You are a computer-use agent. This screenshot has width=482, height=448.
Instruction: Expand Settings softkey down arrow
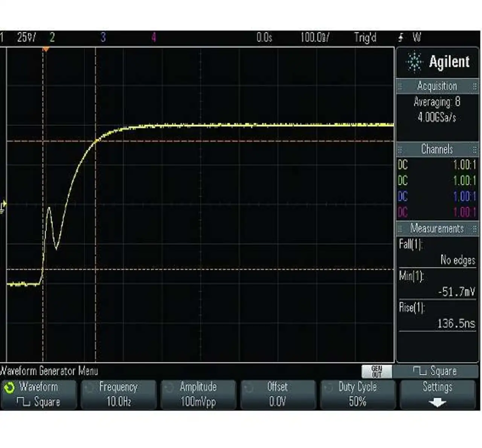pyautogui.click(x=437, y=403)
